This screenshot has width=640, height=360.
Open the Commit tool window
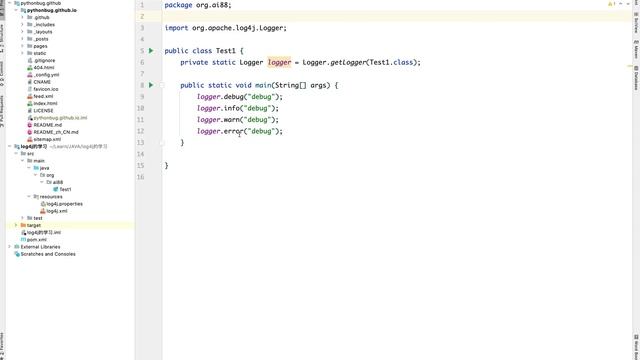(x=2, y=73)
